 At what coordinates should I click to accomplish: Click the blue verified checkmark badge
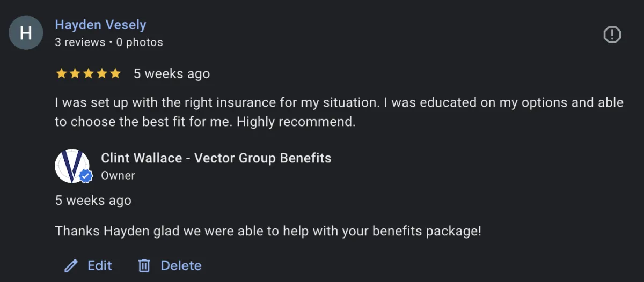(85, 176)
